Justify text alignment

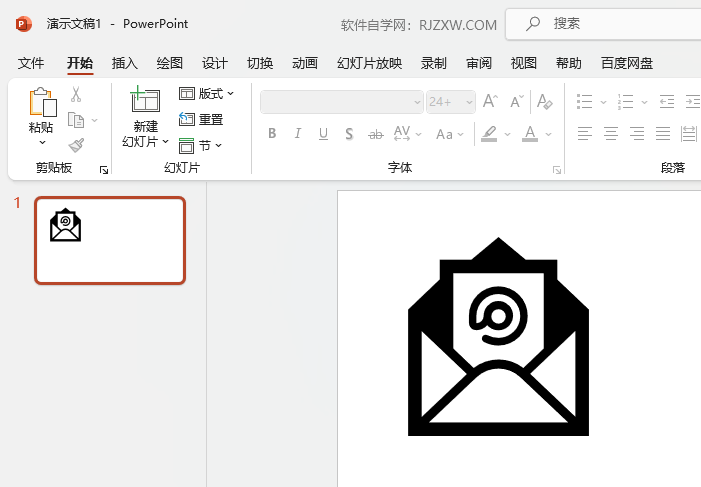tap(663, 134)
